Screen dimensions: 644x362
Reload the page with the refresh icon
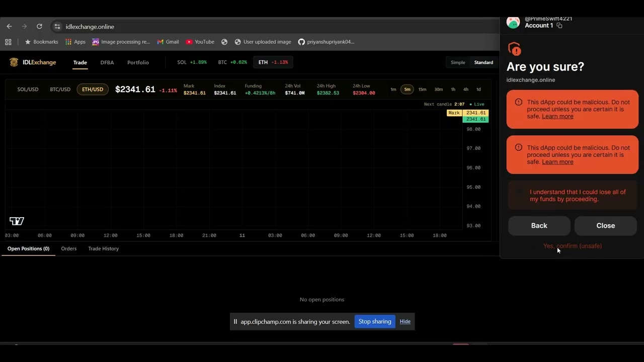[39, 27]
